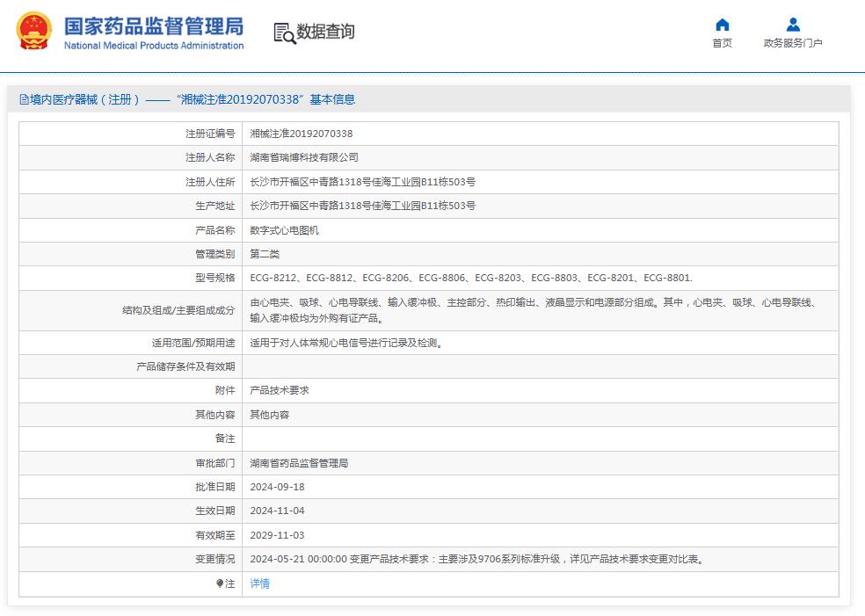Go to 首页
Screen dimensions: 865x616
coord(722,41)
